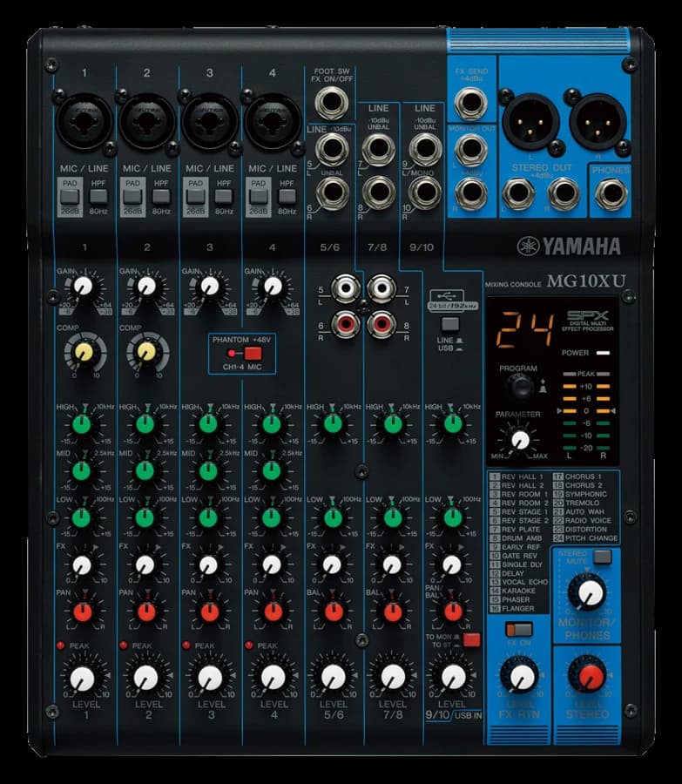Toggle the orange FX ON switch

click(x=519, y=629)
